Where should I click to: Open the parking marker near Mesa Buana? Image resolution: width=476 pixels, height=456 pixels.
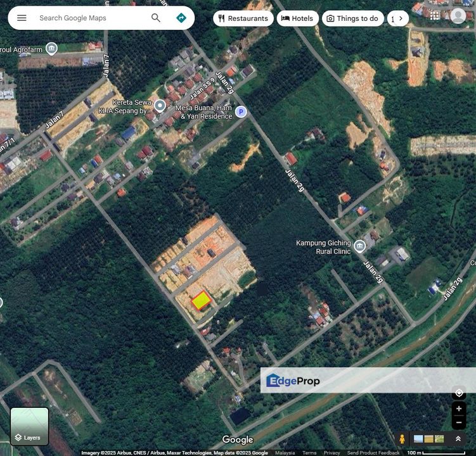click(x=241, y=112)
